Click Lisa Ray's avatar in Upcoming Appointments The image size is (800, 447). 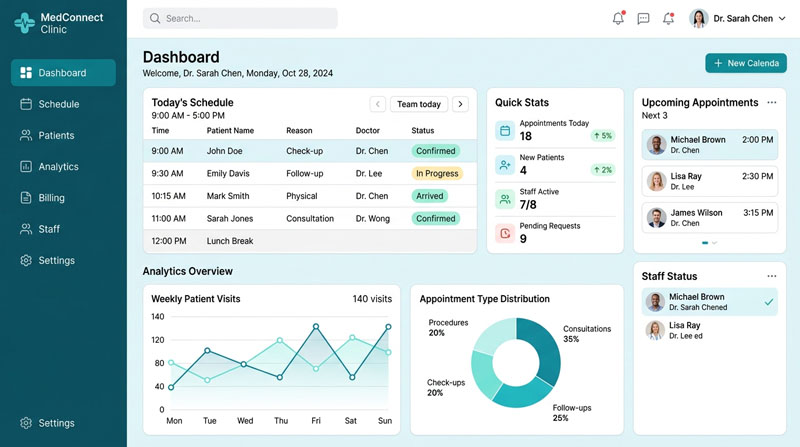[657, 181]
